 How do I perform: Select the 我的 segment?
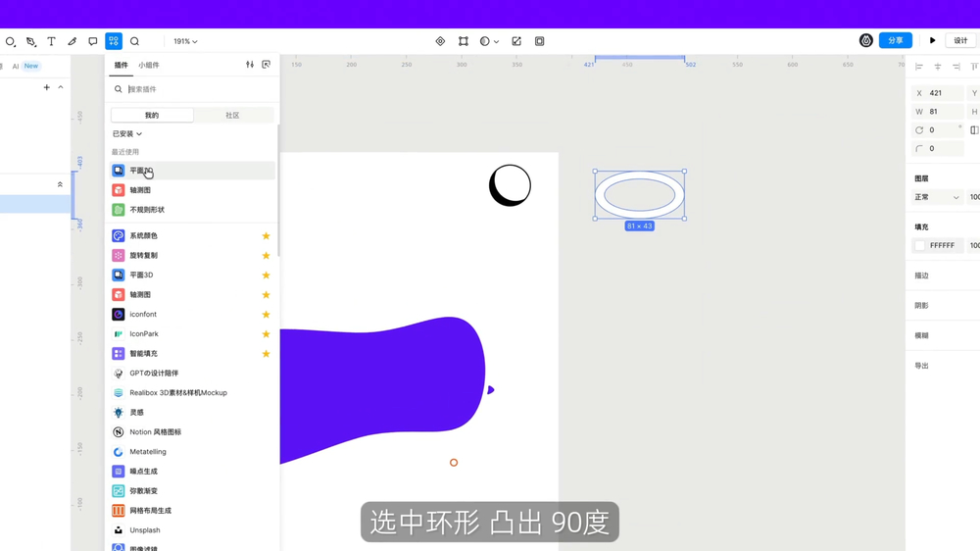(x=152, y=115)
